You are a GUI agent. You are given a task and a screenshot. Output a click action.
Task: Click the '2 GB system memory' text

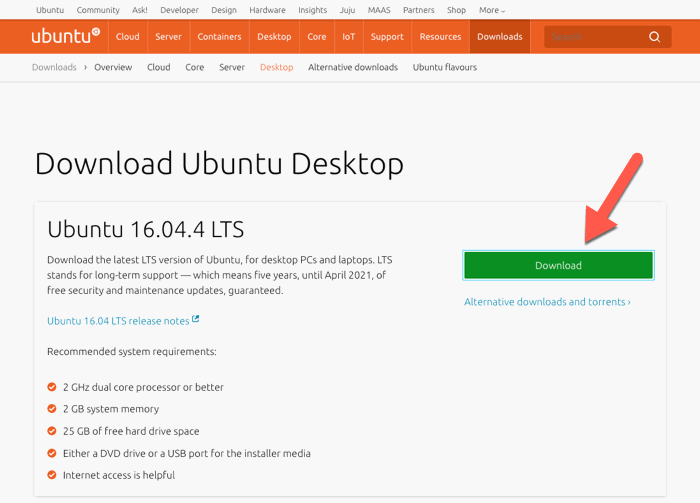pyautogui.click(x=111, y=409)
